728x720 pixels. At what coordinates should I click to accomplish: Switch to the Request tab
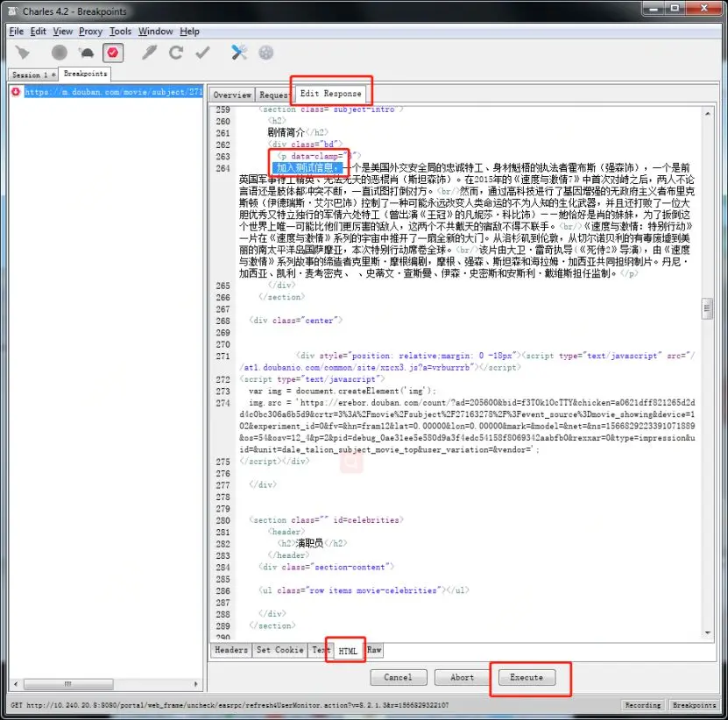tap(273, 95)
